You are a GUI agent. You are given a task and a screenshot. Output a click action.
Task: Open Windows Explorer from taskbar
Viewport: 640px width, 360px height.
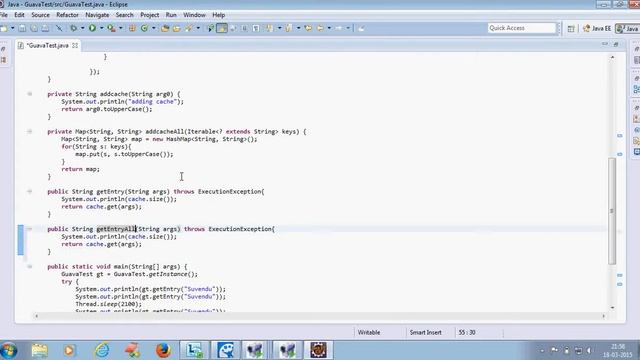coord(40,350)
